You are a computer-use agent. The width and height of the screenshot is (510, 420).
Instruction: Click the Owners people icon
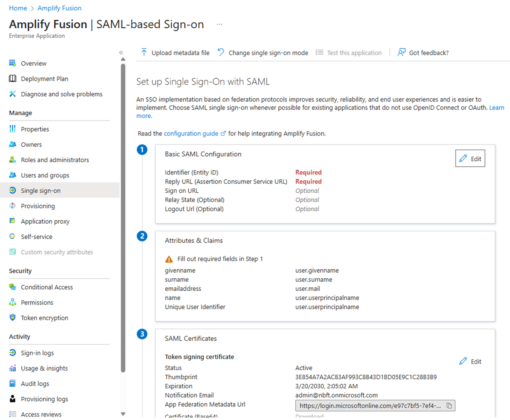[12, 144]
